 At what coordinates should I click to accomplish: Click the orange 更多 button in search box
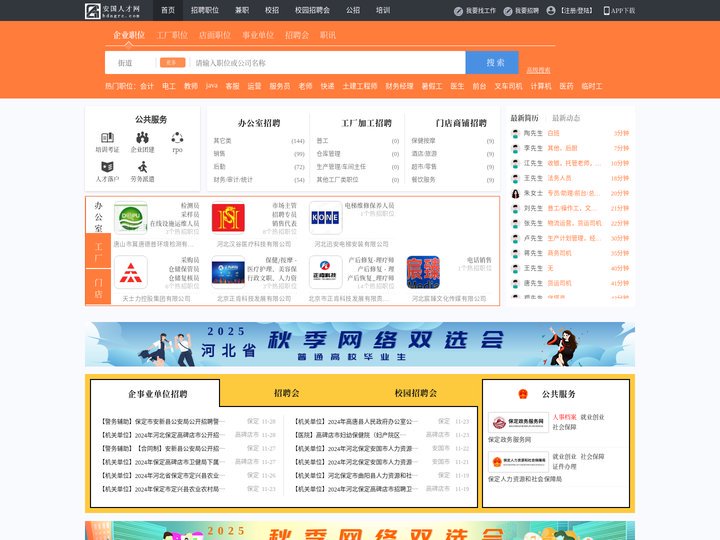(x=173, y=63)
